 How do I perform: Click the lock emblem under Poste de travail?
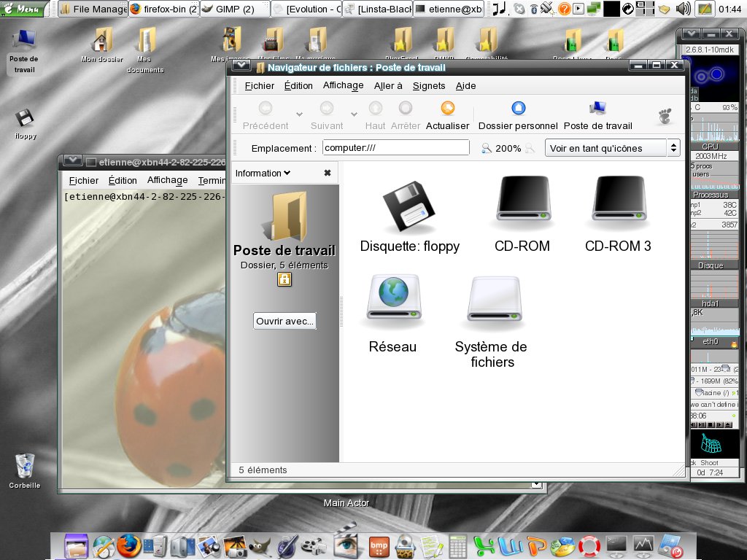pos(285,279)
